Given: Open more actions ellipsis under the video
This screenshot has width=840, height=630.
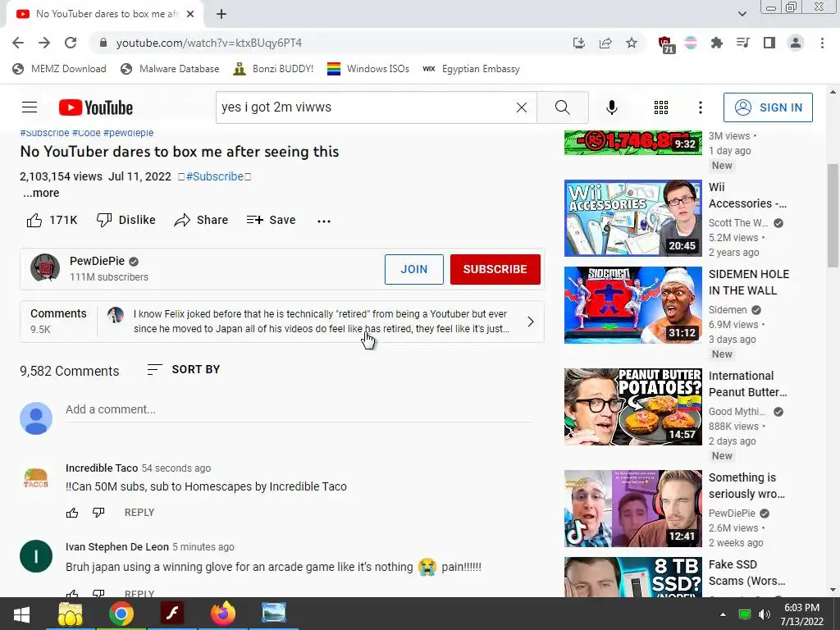Looking at the screenshot, I should [x=324, y=221].
